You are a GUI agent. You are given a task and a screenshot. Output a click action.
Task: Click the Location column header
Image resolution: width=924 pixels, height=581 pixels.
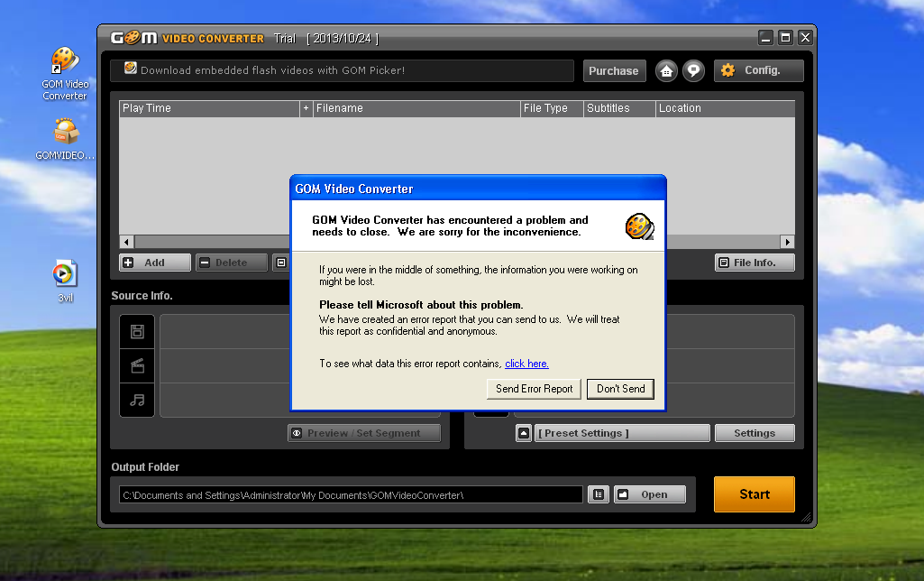coord(726,108)
